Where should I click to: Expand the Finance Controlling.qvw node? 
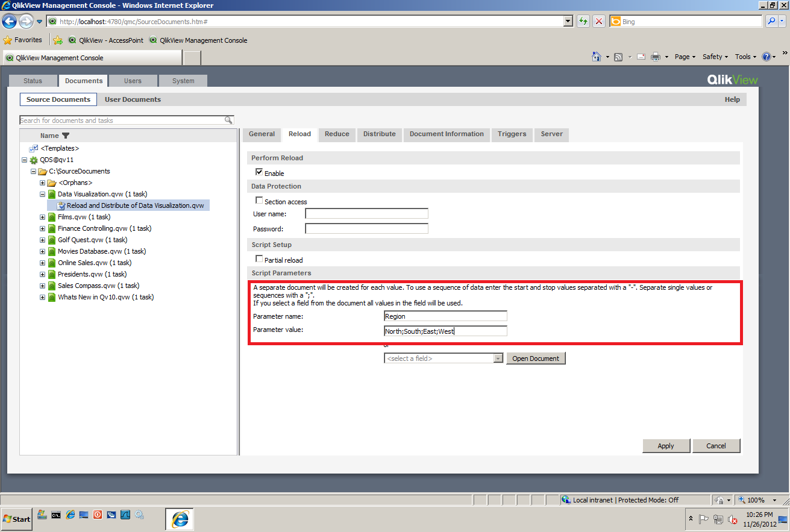coord(42,228)
